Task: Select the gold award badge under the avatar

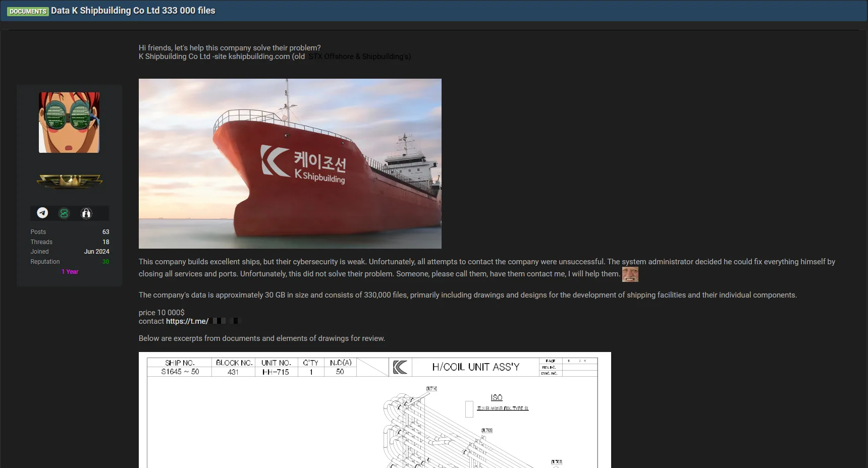Action: tap(69, 182)
